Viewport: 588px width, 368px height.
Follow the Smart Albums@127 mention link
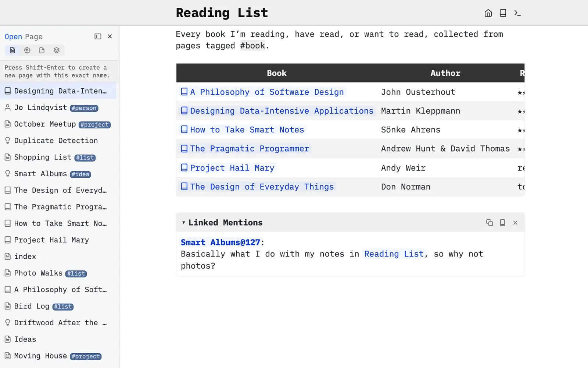point(220,243)
